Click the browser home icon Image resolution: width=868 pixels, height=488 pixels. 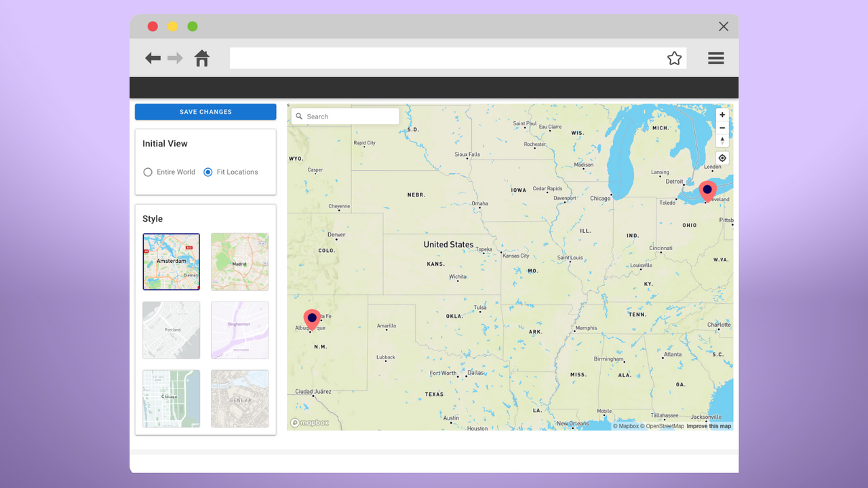pyautogui.click(x=201, y=58)
